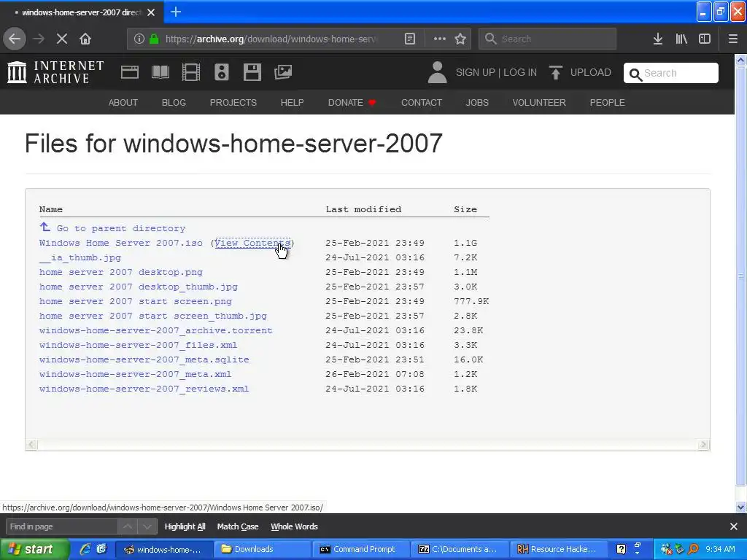Toggle the sidebar icon in toolbar
The width and height of the screenshot is (747, 560).
pyautogui.click(x=705, y=39)
